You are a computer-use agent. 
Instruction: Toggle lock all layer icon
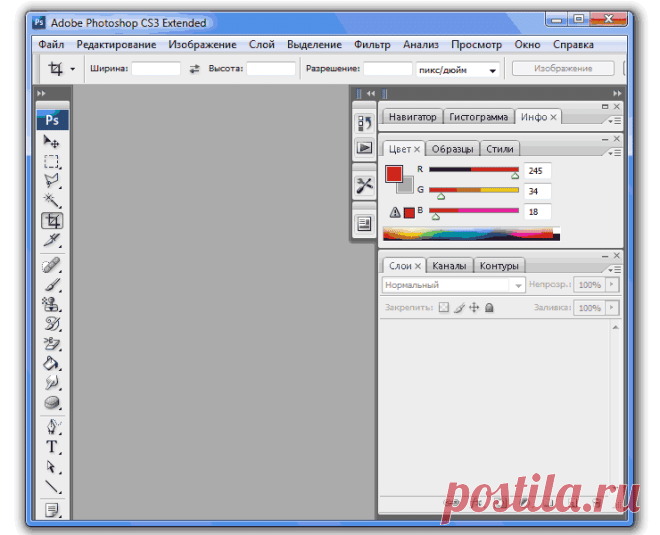[489, 308]
